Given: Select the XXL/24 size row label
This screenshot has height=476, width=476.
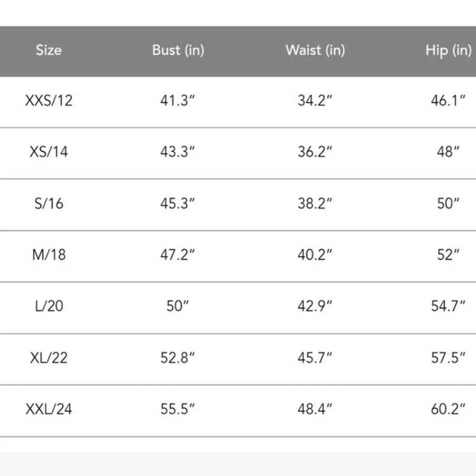Looking at the screenshot, I should [49, 409].
